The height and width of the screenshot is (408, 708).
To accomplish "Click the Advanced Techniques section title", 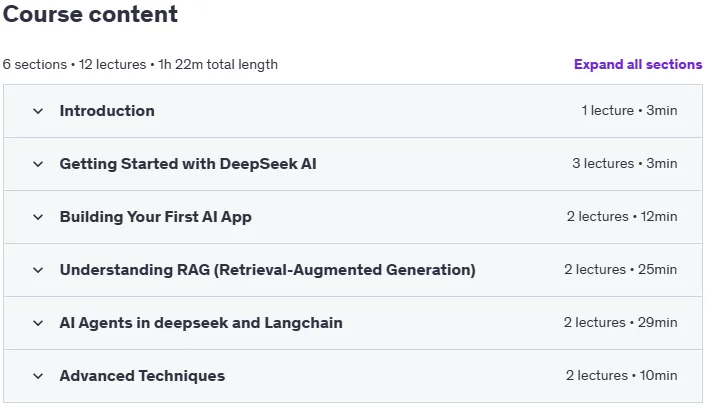I will point(142,376).
